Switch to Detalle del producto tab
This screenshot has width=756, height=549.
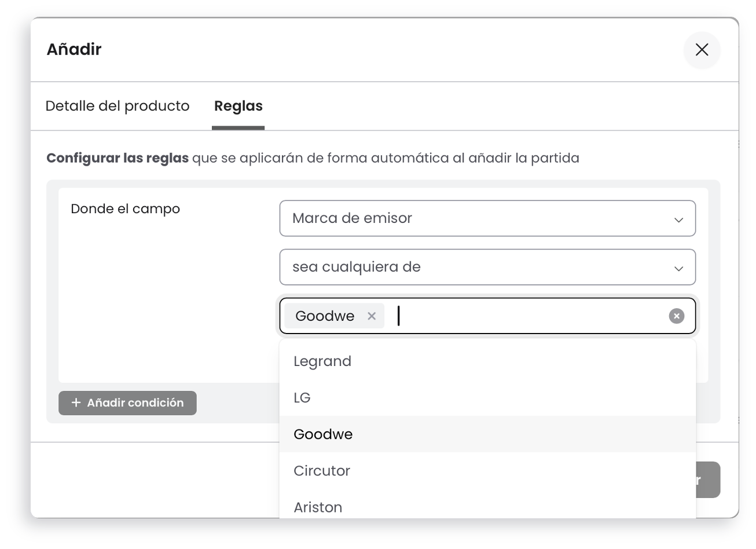tap(118, 106)
